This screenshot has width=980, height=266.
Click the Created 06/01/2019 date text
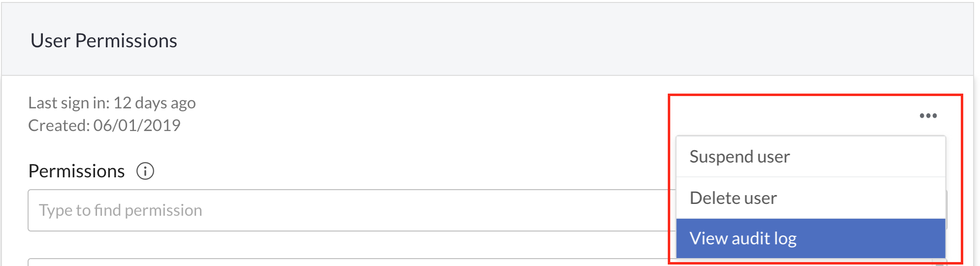pos(104,126)
